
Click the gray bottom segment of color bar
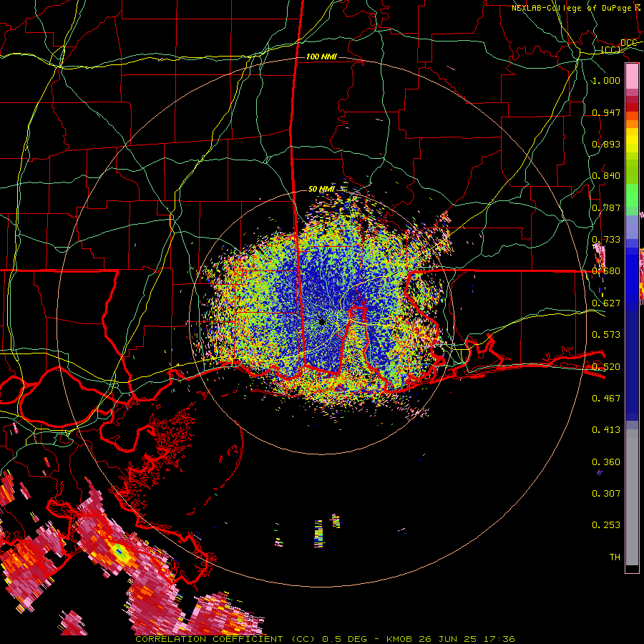coord(632,497)
